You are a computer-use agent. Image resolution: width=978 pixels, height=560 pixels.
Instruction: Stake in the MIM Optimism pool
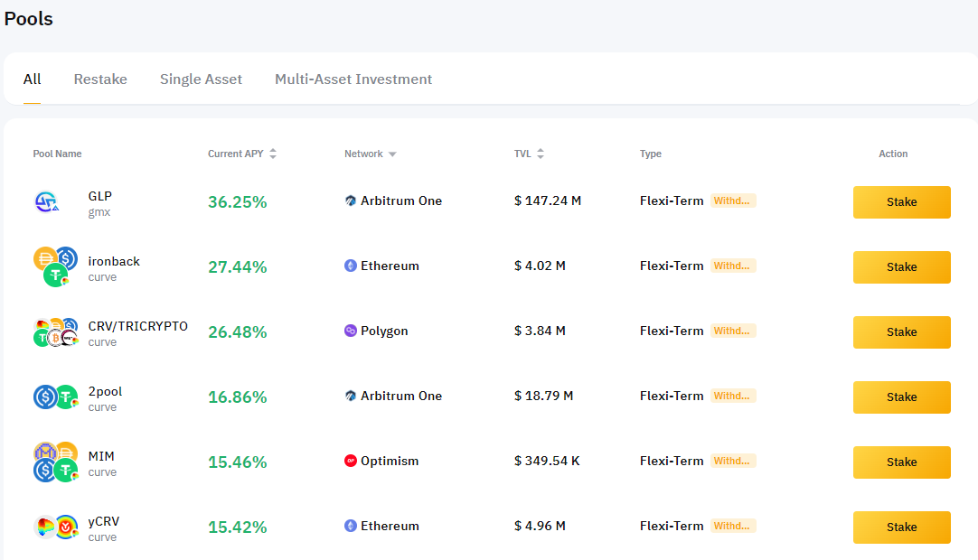click(901, 462)
